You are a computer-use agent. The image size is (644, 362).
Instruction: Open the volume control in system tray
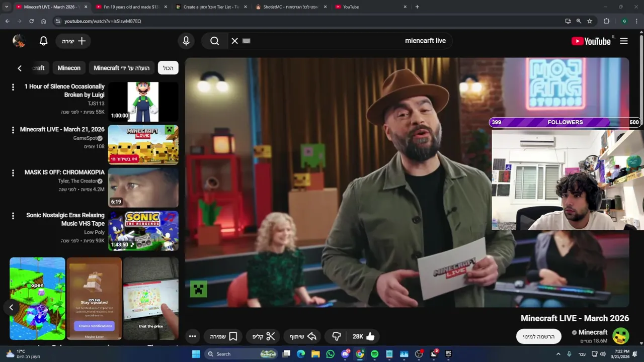603,354
